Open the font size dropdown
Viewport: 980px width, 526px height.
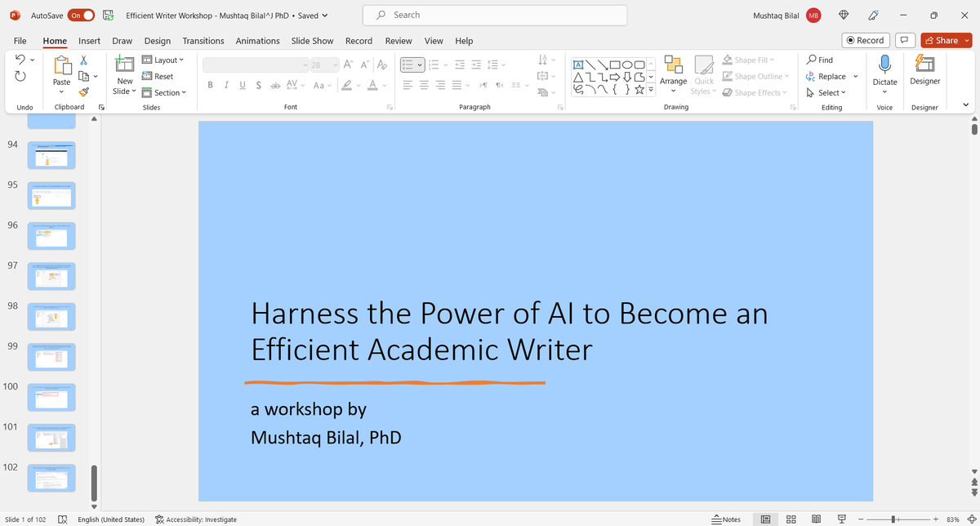coord(336,65)
